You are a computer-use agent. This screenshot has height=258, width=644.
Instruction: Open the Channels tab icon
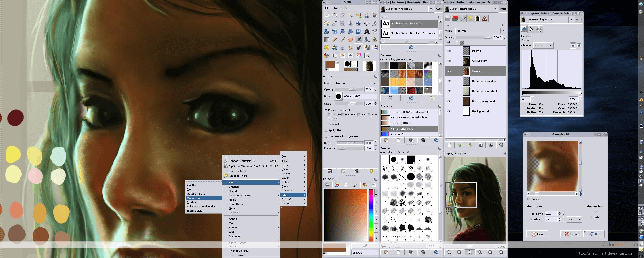455,18
